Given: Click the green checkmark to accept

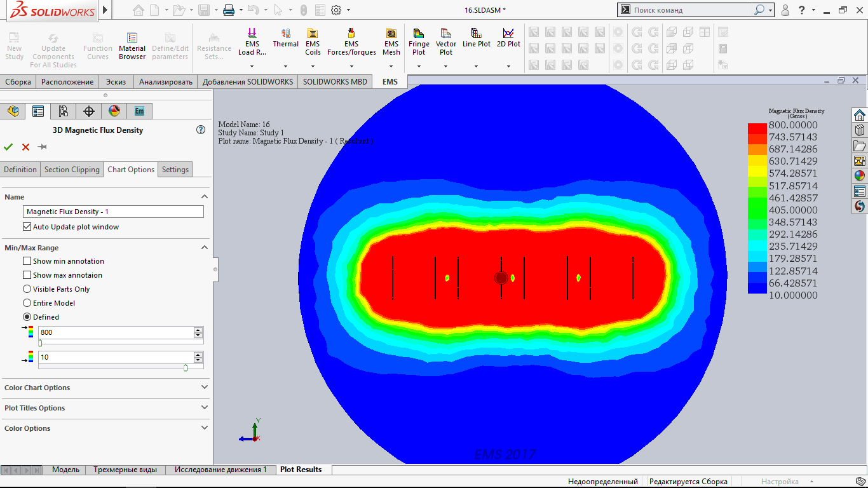Looking at the screenshot, I should point(8,147).
